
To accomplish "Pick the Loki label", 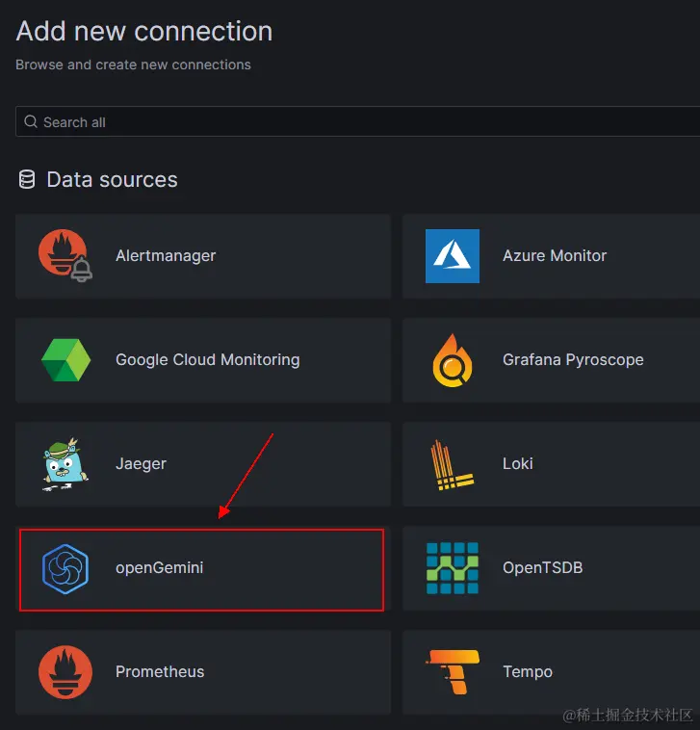I will point(518,463).
